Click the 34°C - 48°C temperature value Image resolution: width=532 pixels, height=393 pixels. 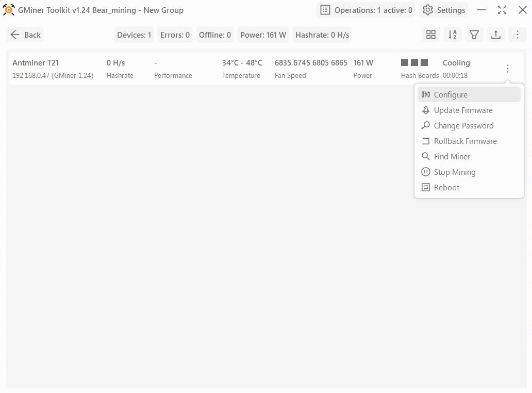pyautogui.click(x=242, y=63)
